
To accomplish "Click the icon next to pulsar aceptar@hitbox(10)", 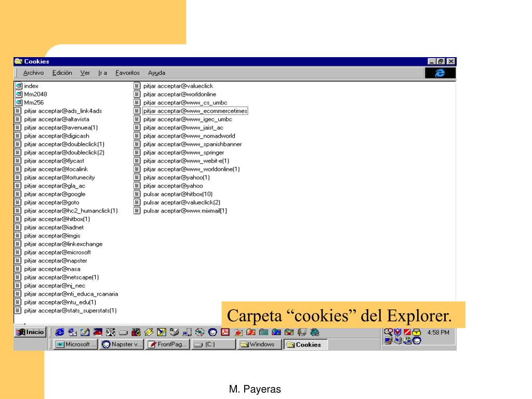I will (x=137, y=194).
